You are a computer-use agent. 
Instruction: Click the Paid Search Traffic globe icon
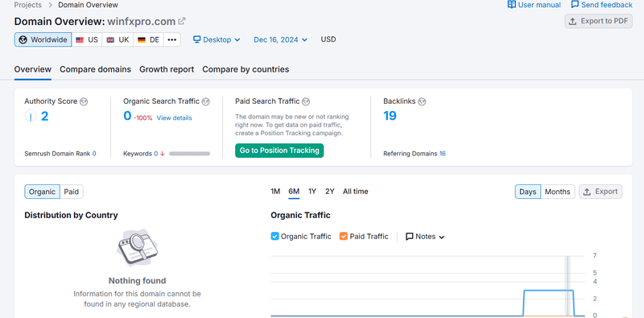[x=306, y=101]
